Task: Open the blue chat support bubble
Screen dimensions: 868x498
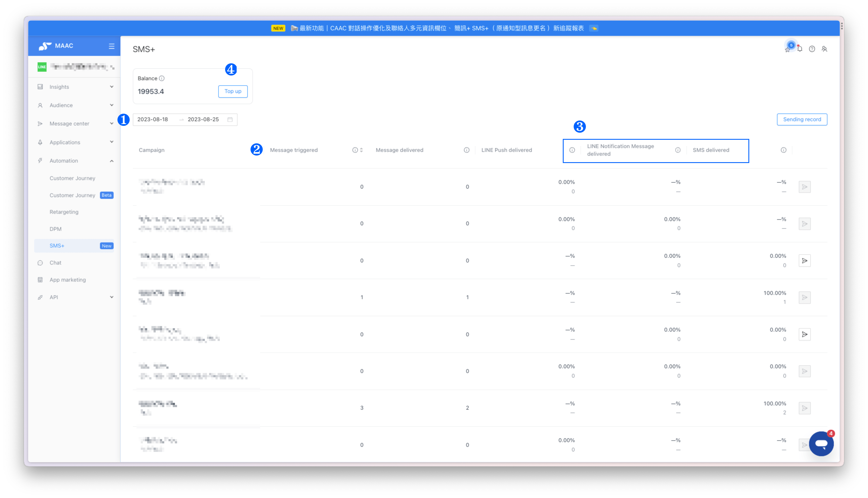Action: click(x=821, y=444)
